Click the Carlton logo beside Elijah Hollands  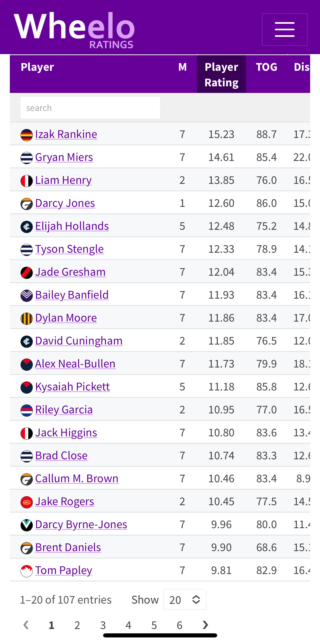coord(27,227)
